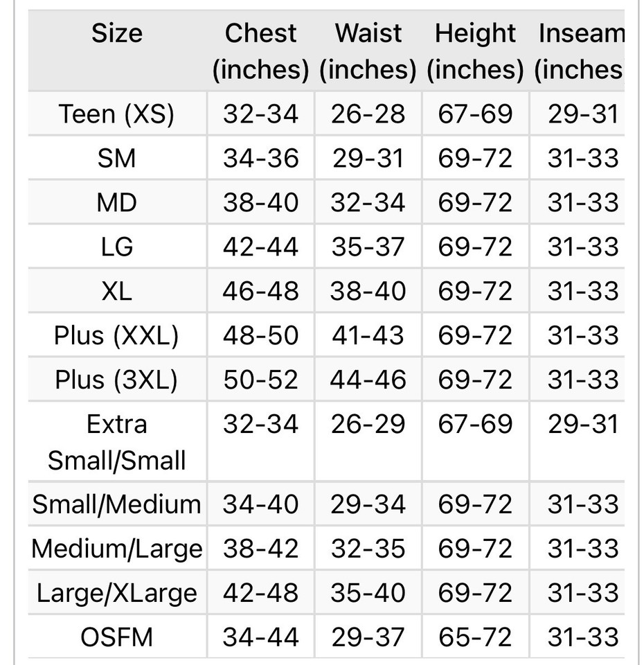Viewport: 644px width, 665px height.
Task: Select the Teen (XS) size row label
Action: click(117, 114)
